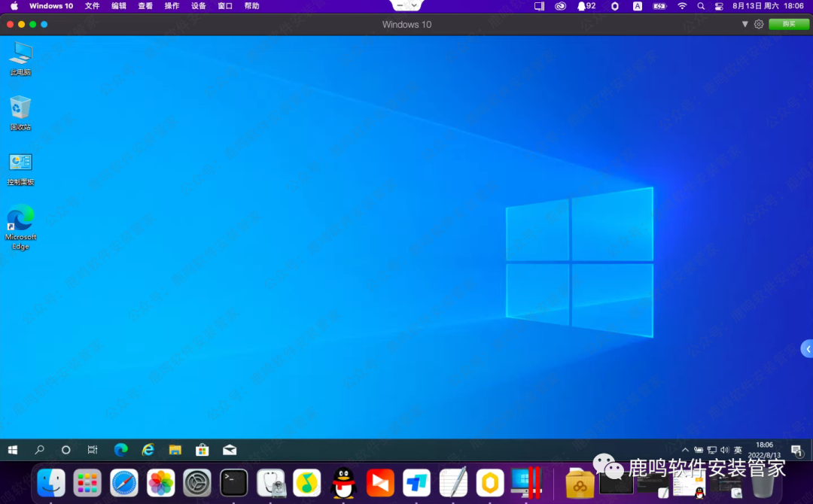The image size is (813, 504).
Task: Click the QQ notification bell showing 92
Action: point(586,6)
